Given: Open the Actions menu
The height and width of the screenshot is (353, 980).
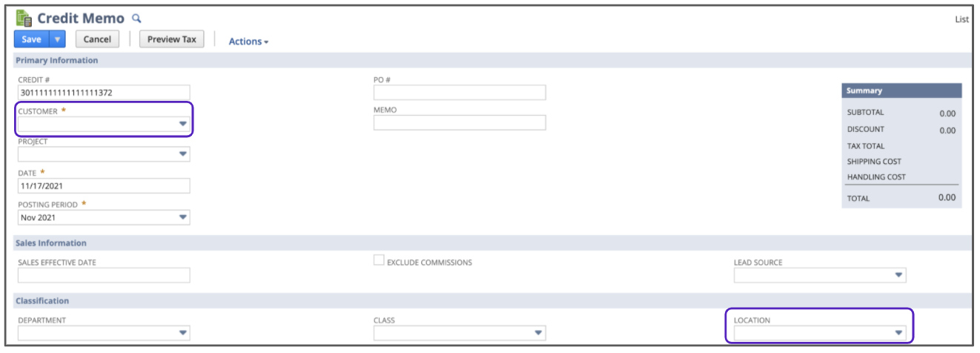Looking at the screenshot, I should tap(248, 42).
